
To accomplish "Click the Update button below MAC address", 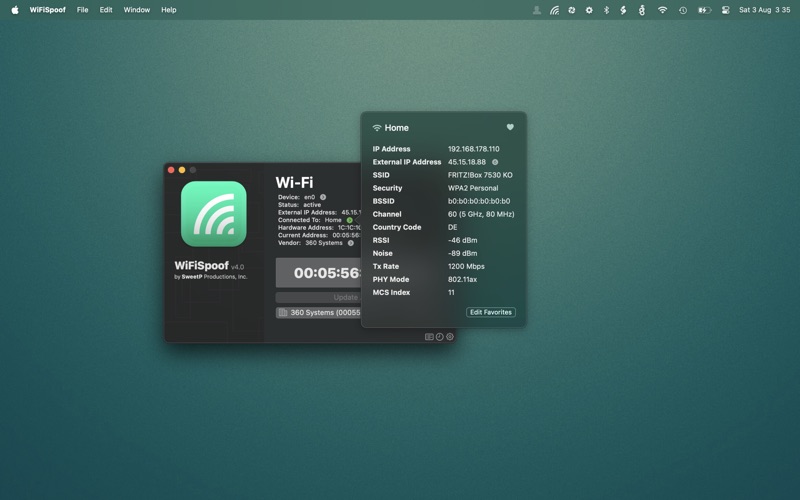I will pos(318,297).
